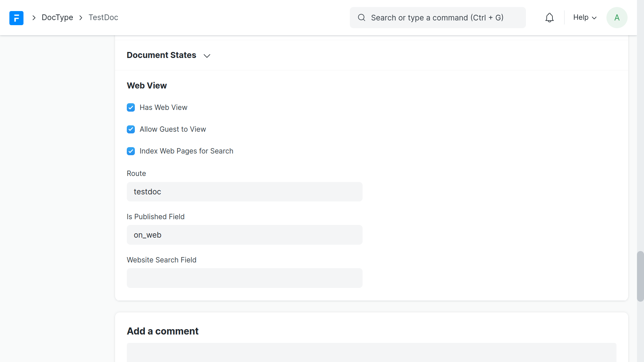
Task: Edit the Is Published Field input
Action: (245, 235)
